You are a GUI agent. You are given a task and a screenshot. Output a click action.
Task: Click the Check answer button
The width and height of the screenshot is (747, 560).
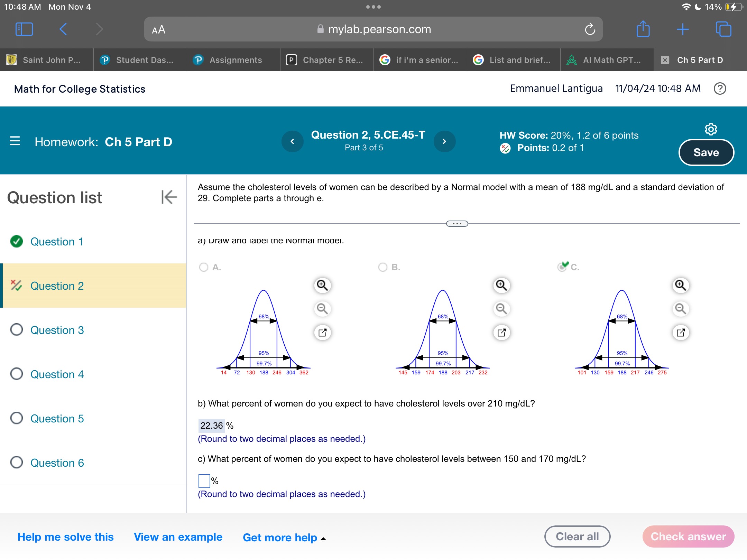click(688, 536)
